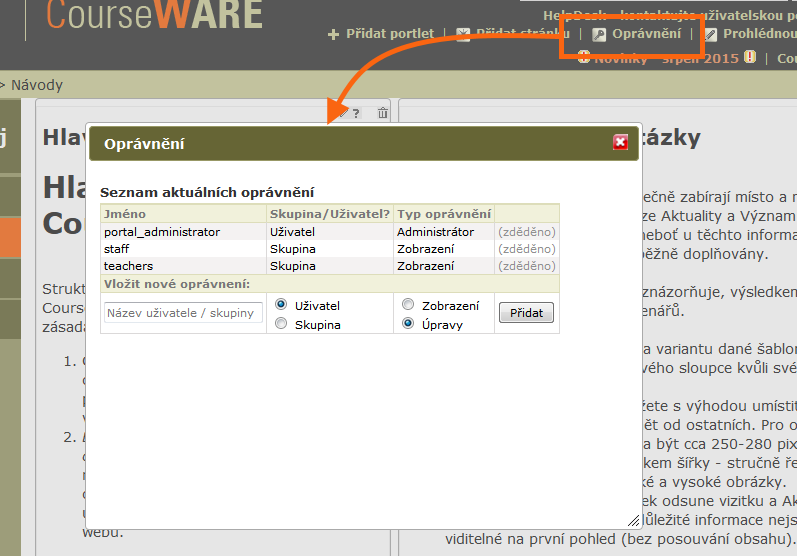Choose the Úpravy permission radio button

coord(408,324)
